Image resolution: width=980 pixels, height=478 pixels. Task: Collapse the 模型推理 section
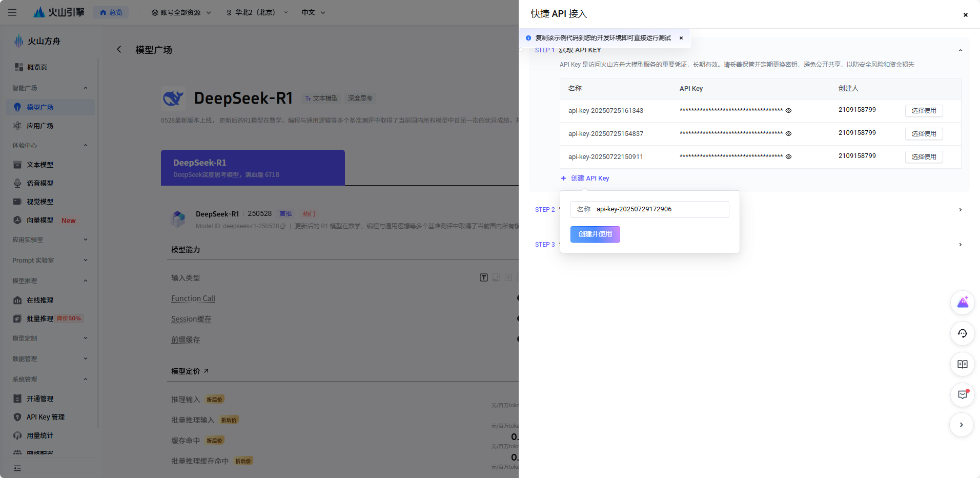tap(86, 281)
